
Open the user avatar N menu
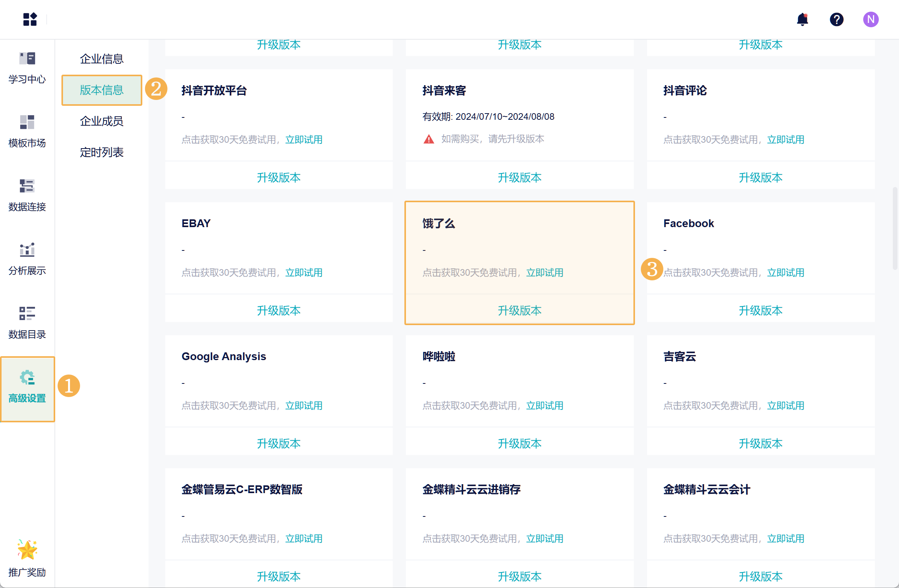tap(871, 19)
